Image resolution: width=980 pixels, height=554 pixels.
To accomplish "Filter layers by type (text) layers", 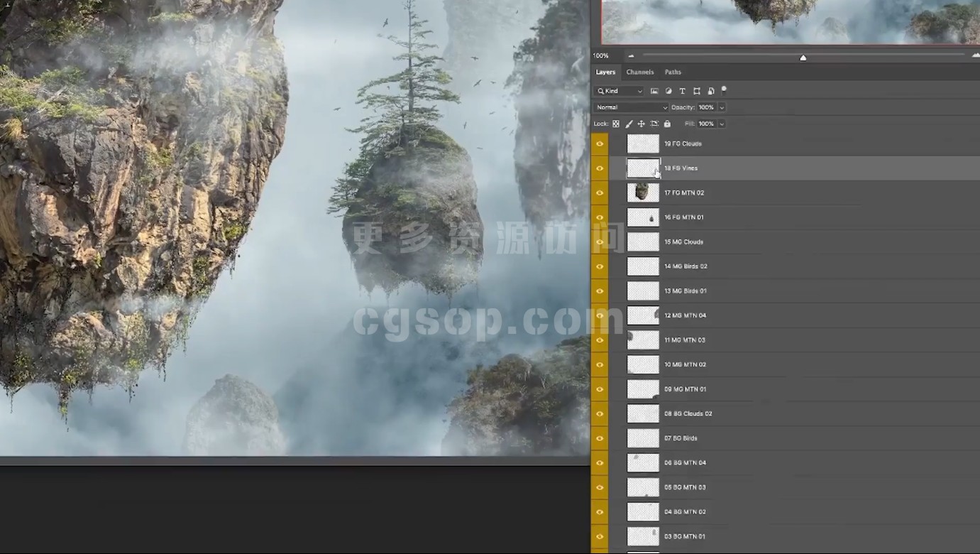I will click(x=683, y=91).
